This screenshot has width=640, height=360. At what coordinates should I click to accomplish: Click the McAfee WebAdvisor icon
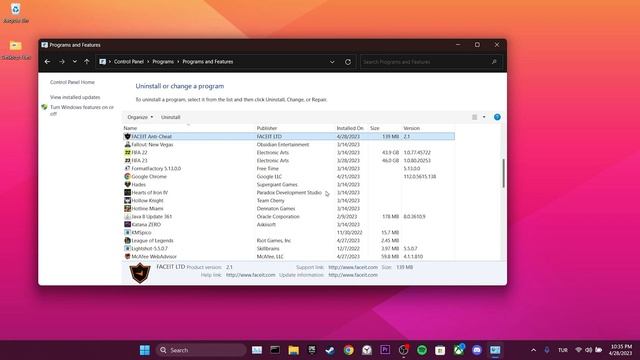pos(127,256)
